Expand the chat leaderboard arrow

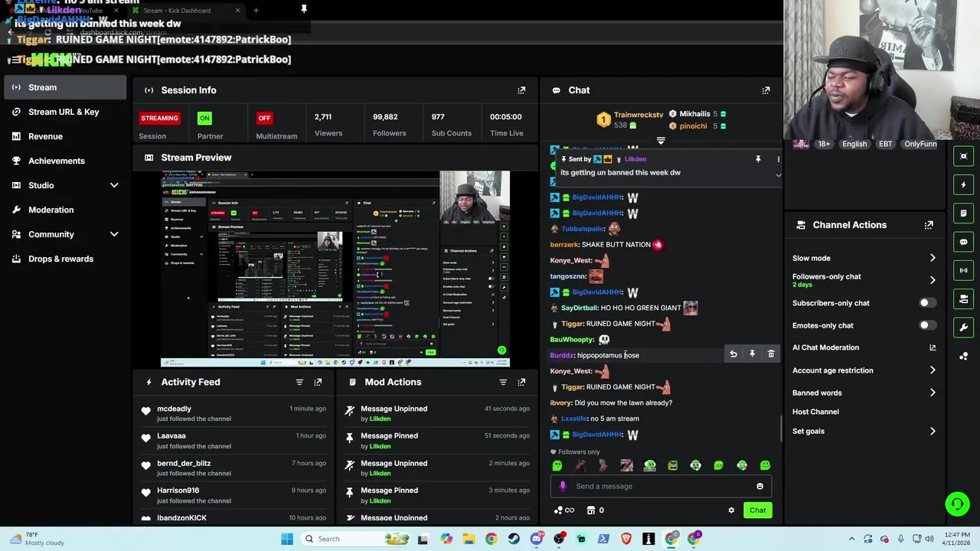tap(661, 141)
